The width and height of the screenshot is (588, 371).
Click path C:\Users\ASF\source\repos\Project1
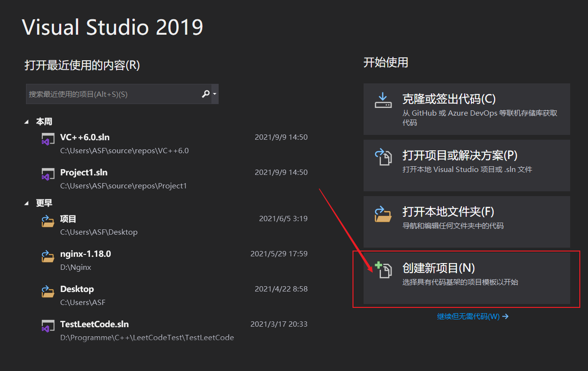[x=123, y=186]
